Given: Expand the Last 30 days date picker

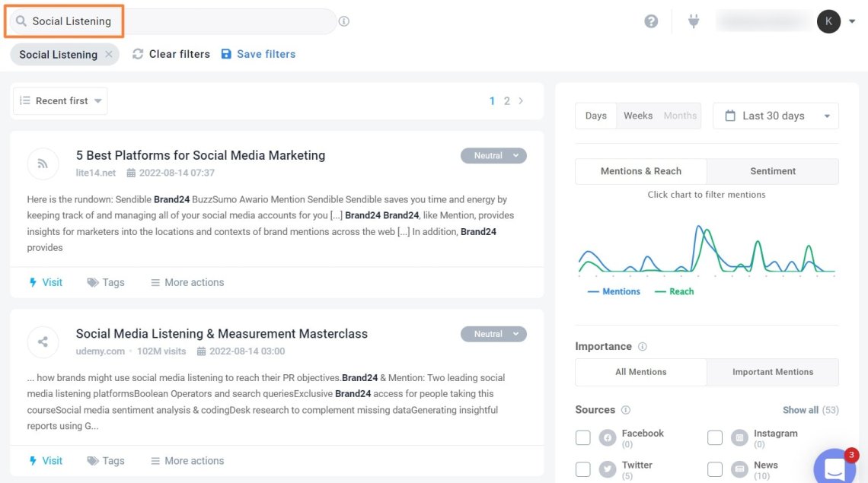Looking at the screenshot, I should (x=775, y=116).
